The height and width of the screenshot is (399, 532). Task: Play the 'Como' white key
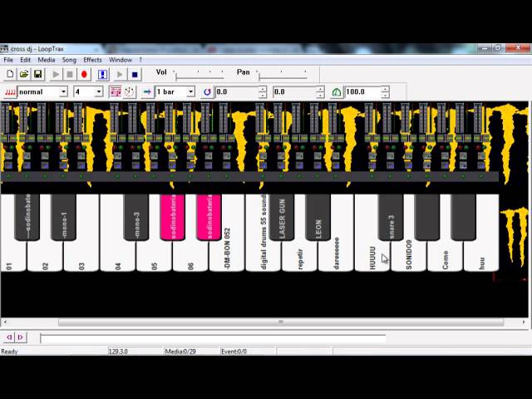[x=446, y=258]
